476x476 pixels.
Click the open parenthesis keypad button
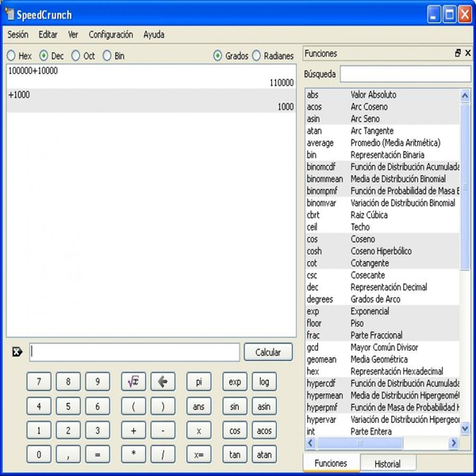133,406
